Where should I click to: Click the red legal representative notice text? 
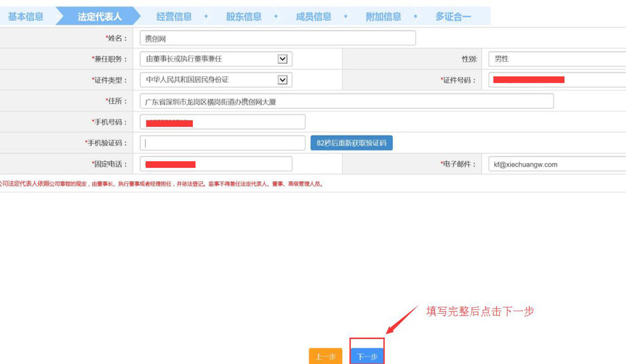(161, 184)
